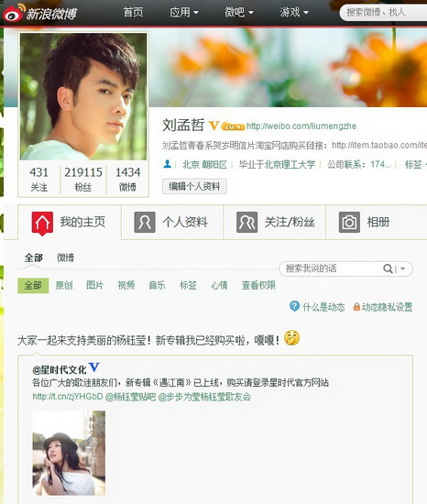This screenshot has height=504, width=427.
Task: Click the orange V verified badge
Action: click(x=214, y=126)
